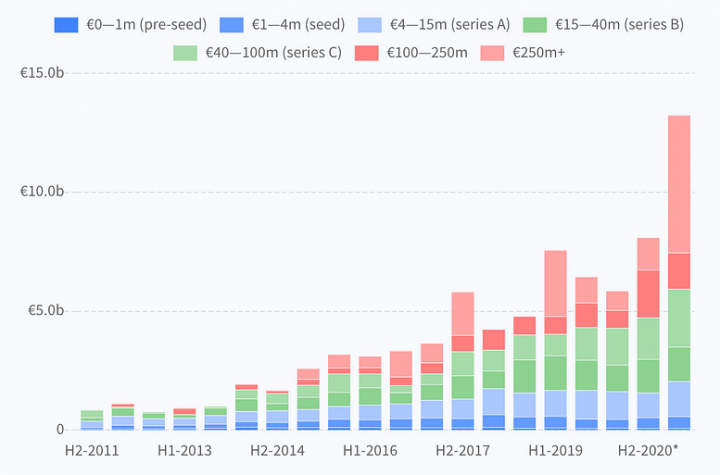Click the green €15—40m (series B) legend swatch
This screenshot has height=475, width=720.
pos(535,23)
